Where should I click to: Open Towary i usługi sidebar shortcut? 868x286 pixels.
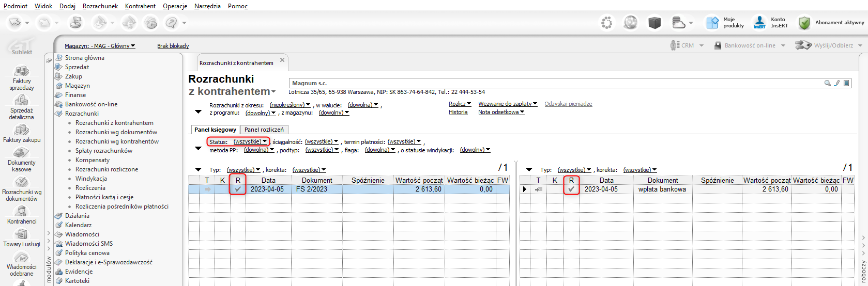click(22, 238)
